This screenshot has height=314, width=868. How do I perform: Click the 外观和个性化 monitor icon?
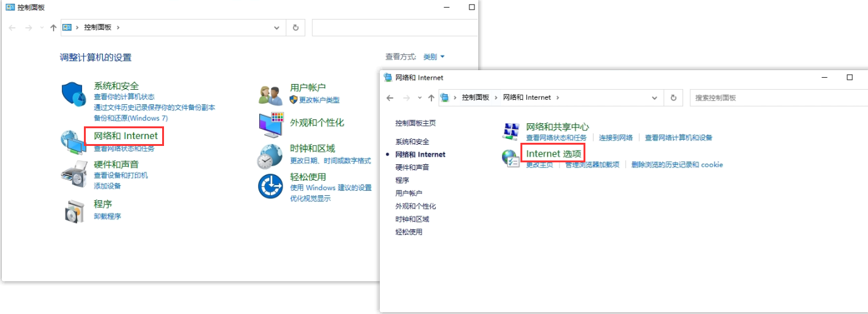[271, 124]
